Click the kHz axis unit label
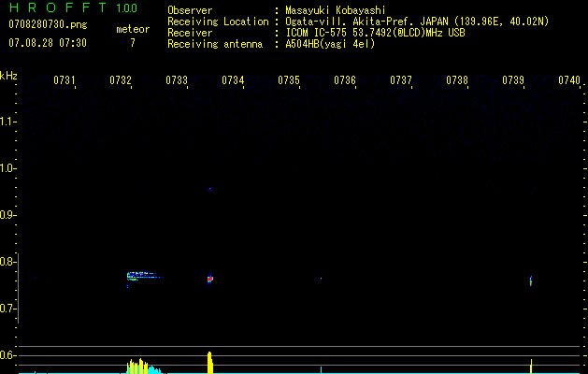Image resolution: width=588 pixels, height=374 pixels. pyautogui.click(x=8, y=76)
